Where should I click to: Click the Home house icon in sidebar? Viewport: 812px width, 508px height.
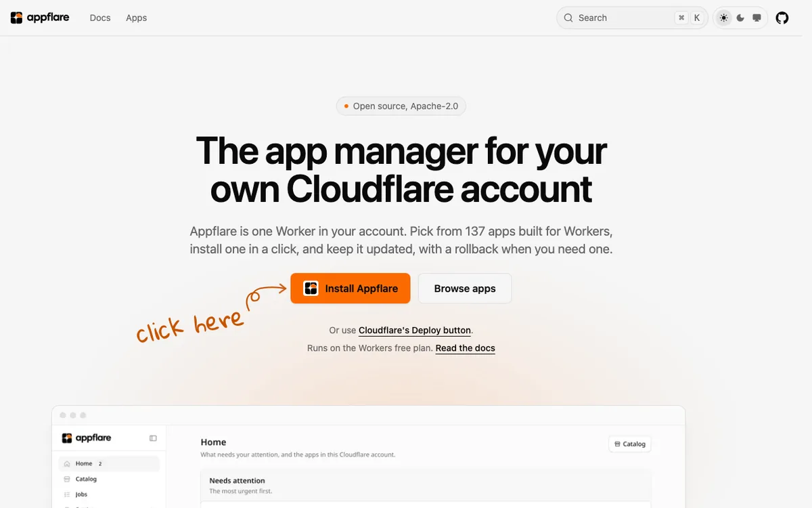[x=67, y=464]
